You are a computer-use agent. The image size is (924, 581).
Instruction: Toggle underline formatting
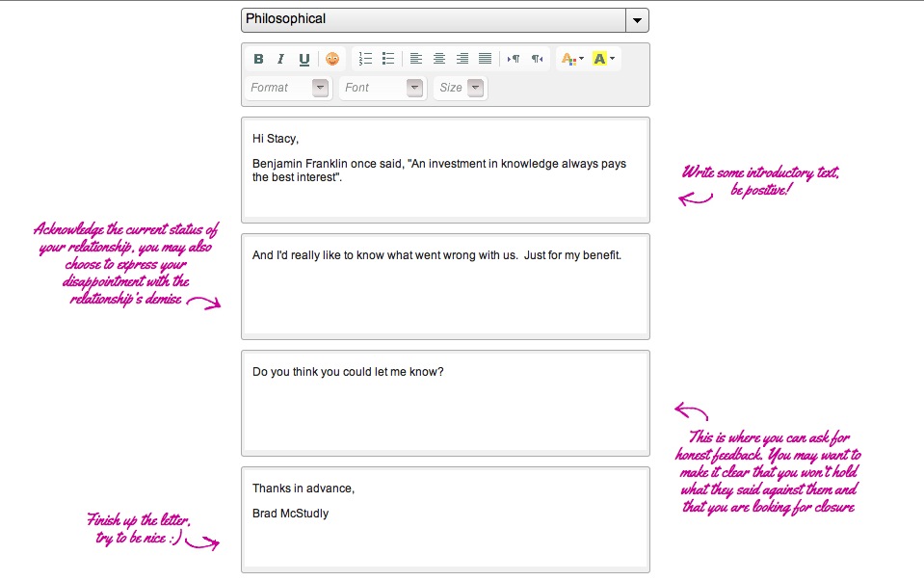click(304, 59)
